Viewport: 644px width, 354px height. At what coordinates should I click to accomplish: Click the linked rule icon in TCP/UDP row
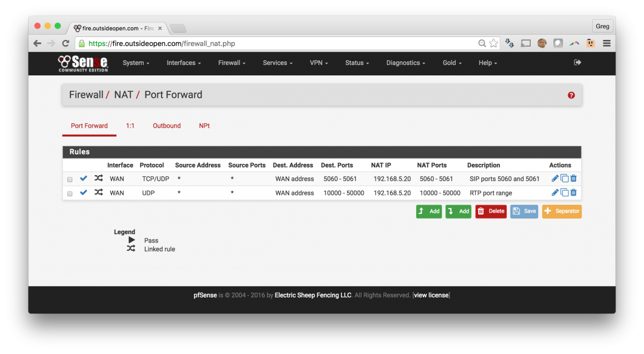click(98, 178)
